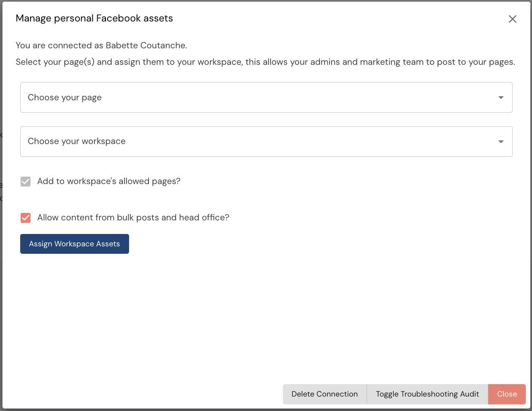The width and height of the screenshot is (532, 411).
Task: Click Toggle Troubleshooting Audit button
Action: pyautogui.click(x=427, y=394)
